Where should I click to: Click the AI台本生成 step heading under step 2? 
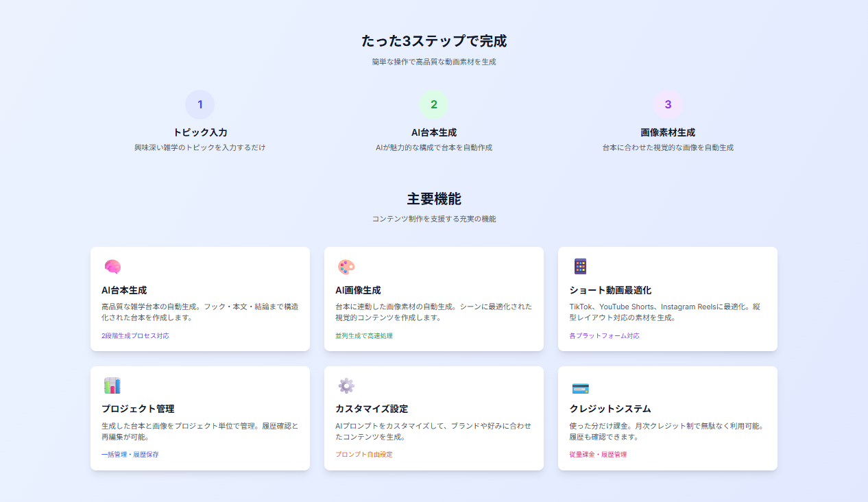pos(433,132)
